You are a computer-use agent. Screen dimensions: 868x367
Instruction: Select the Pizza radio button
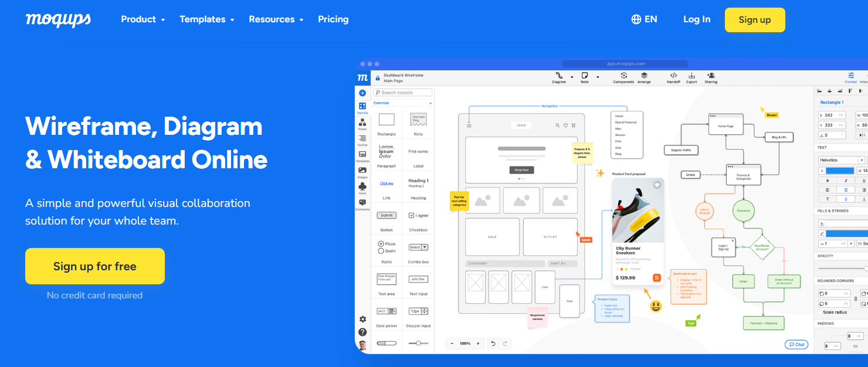coord(381,243)
